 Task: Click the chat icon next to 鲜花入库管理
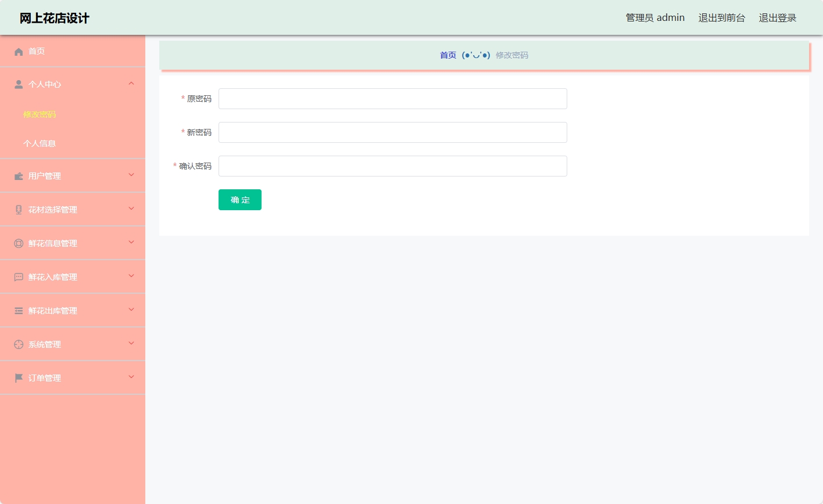(x=19, y=276)
